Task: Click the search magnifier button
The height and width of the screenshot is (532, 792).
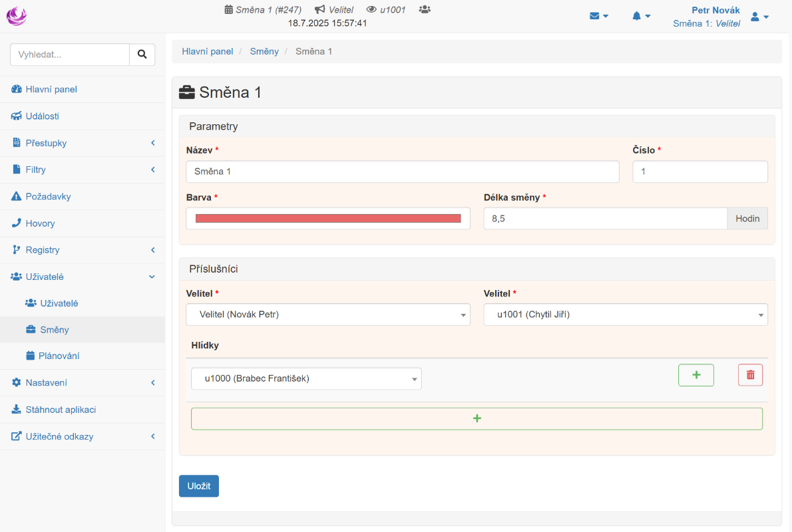Action: (142, 55)
